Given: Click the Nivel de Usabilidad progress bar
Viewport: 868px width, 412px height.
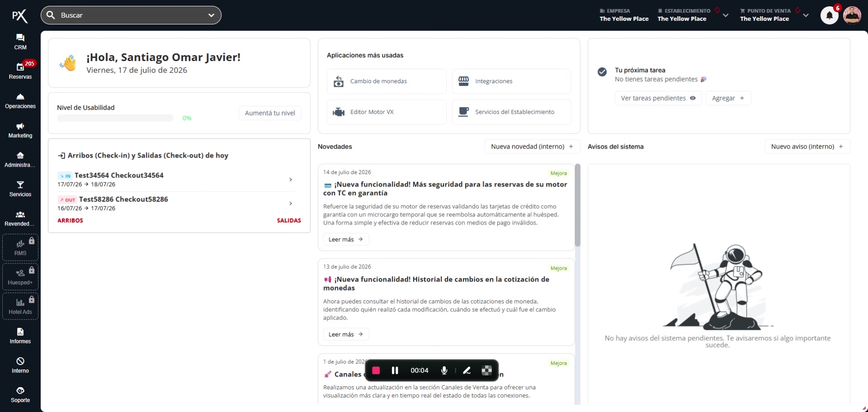Looking at the screenshot, I should [115, 118].
